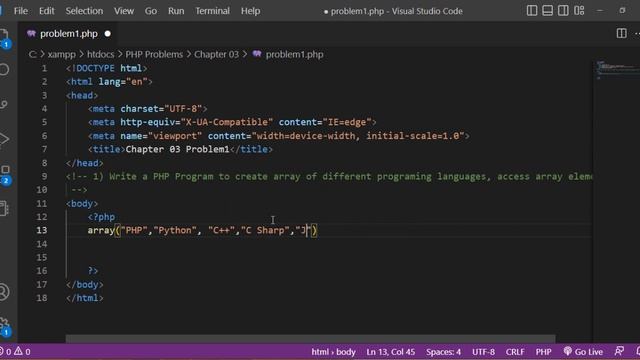The height and width of the screenshot is (360, 640).
Task: Change indentation via Spaces: 4
Action: pyautogui.click(x=443, y=351)
